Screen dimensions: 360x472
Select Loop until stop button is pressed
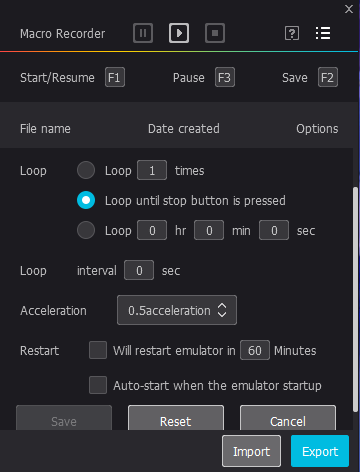tap(86, 200)
